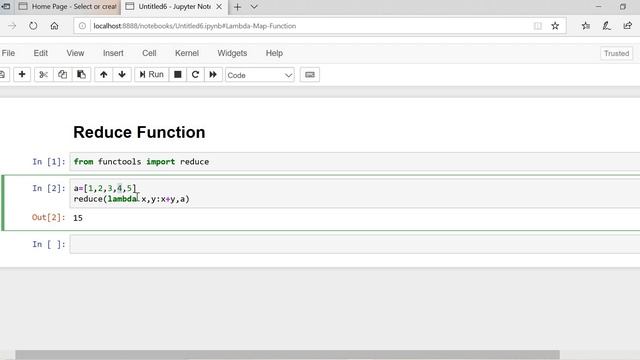The height and width of the screenshot is (360, 640).
Task: Open a new browser tab
Action: 238,7
